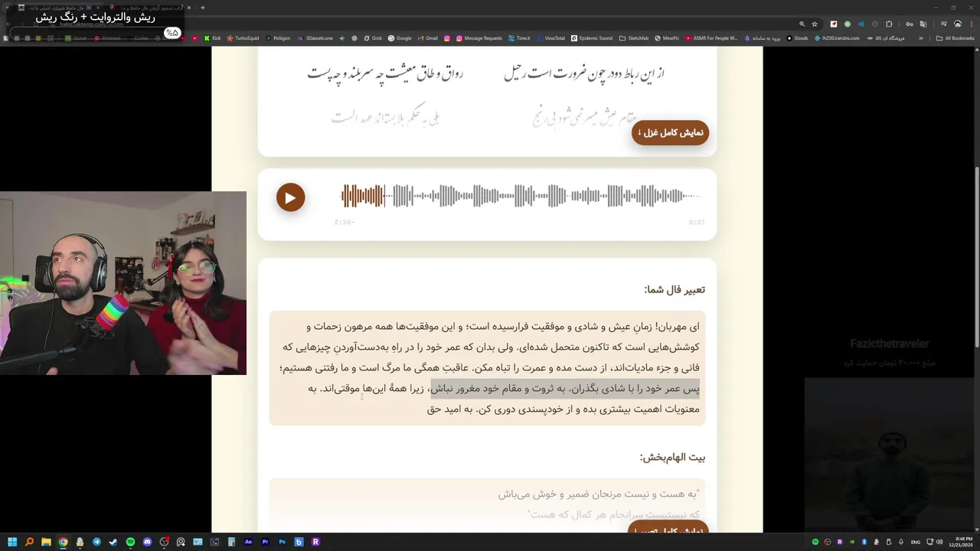Open File Explorer from taskbar
Viewport: 980px width, 551px height.
[x=46, y=542]
